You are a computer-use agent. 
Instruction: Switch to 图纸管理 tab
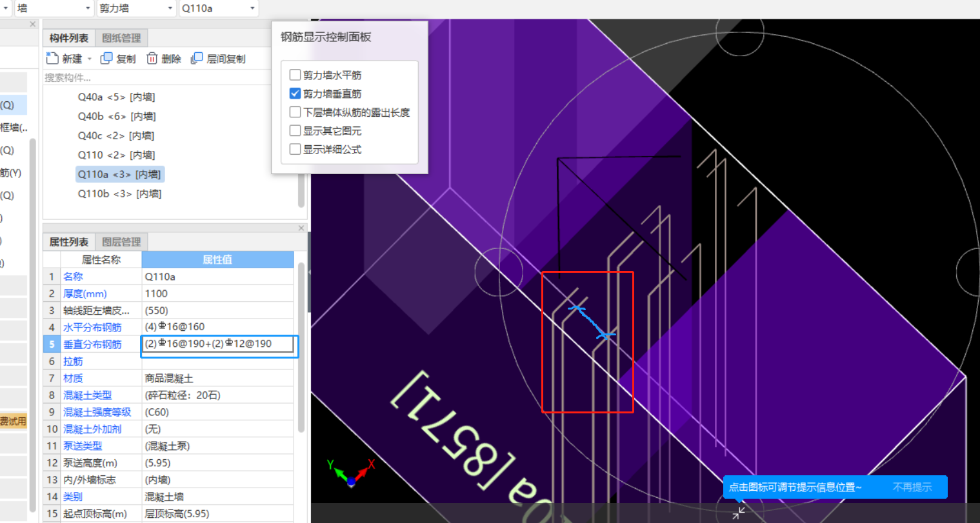click(x=121, y=38)
